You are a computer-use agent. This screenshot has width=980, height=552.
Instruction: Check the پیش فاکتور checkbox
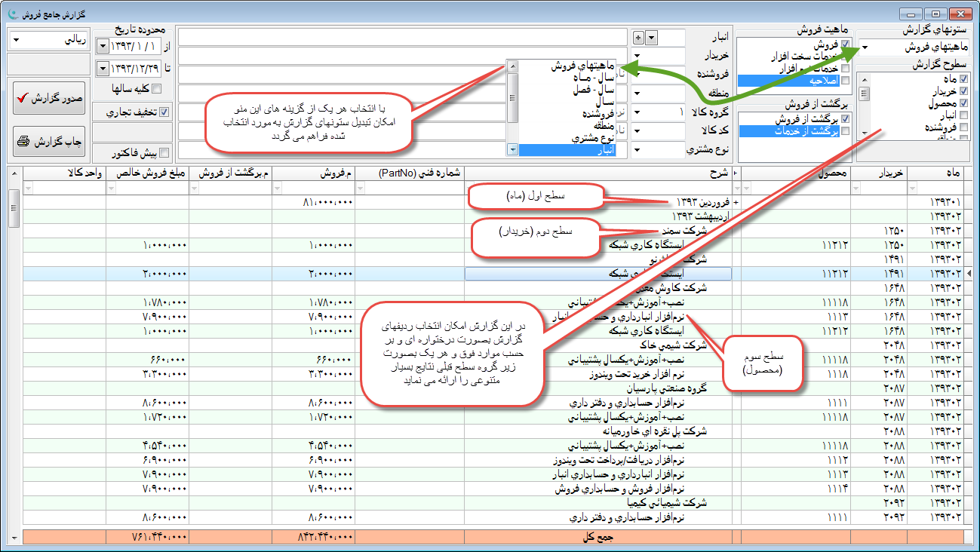click(x=164, y=153)
